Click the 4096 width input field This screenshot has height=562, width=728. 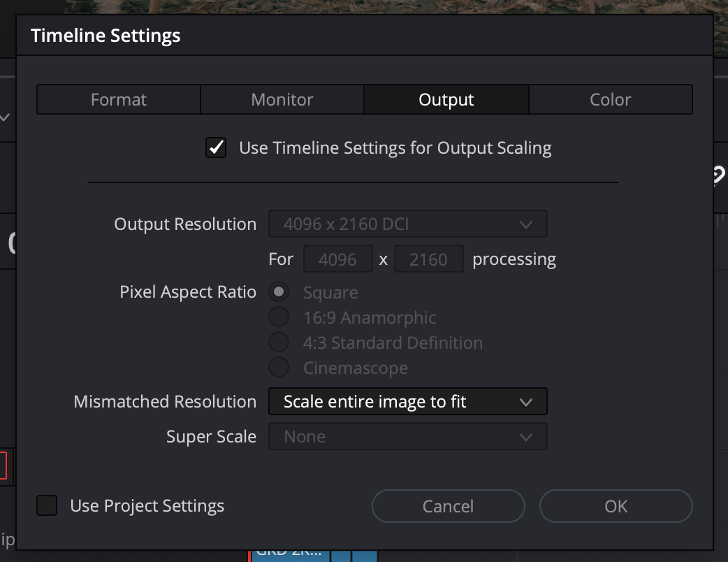point(338,259)
